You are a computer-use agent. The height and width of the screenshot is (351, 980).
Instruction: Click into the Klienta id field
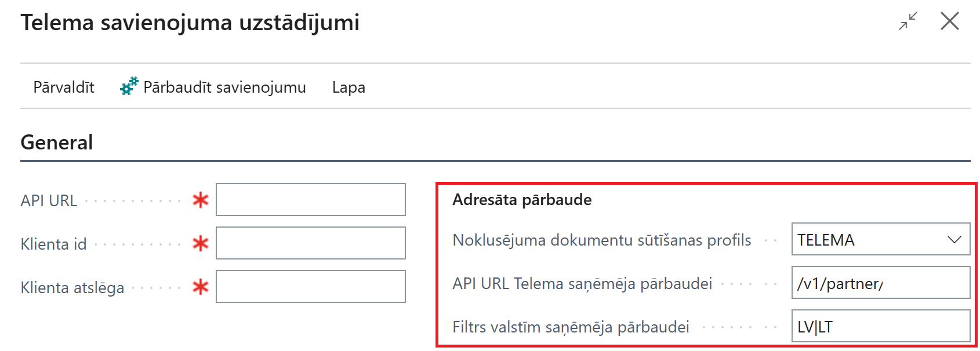point(310,243)
